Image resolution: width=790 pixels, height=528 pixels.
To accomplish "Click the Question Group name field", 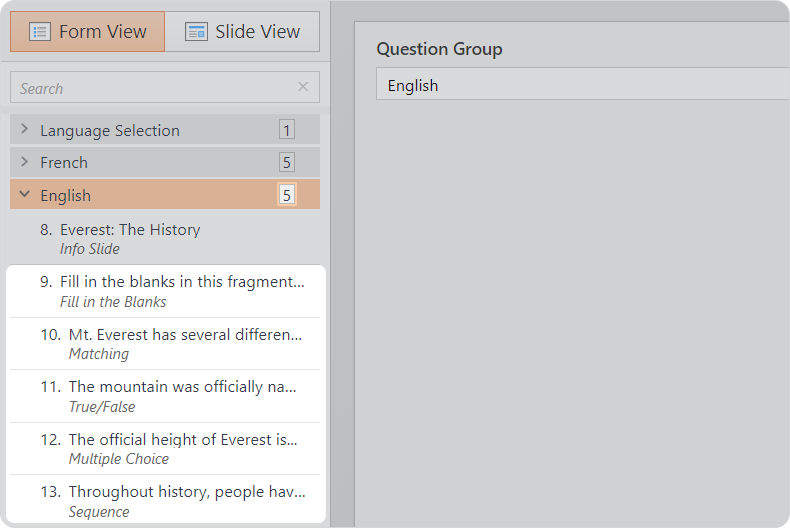I will (580, 85).
